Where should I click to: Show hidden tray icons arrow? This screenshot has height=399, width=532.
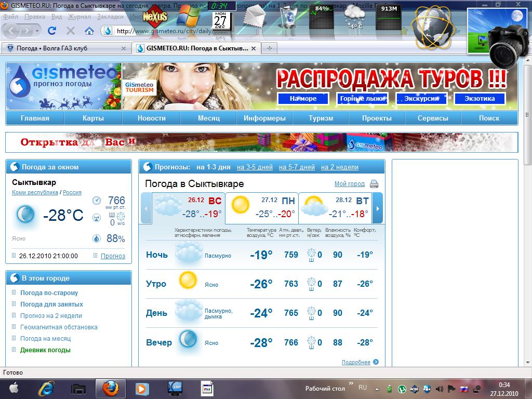pyautogui.click(x=377, y=389)
